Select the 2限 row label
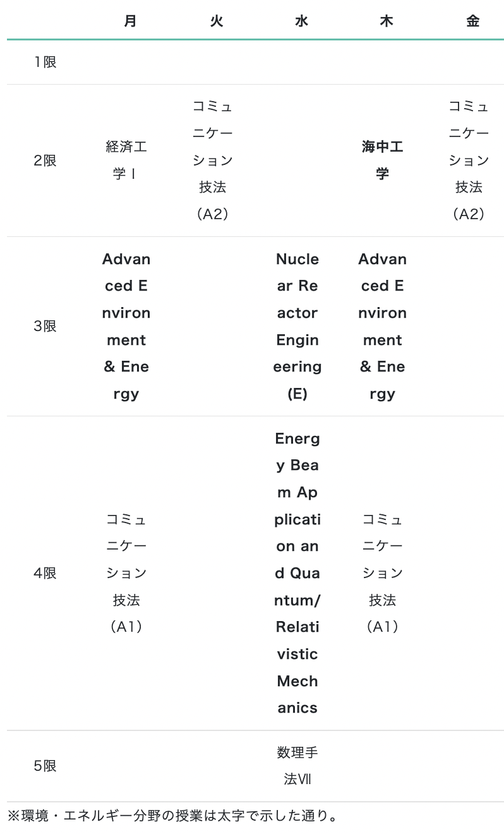The height and width of the screenshot is (834, 504). coord(45,160)
